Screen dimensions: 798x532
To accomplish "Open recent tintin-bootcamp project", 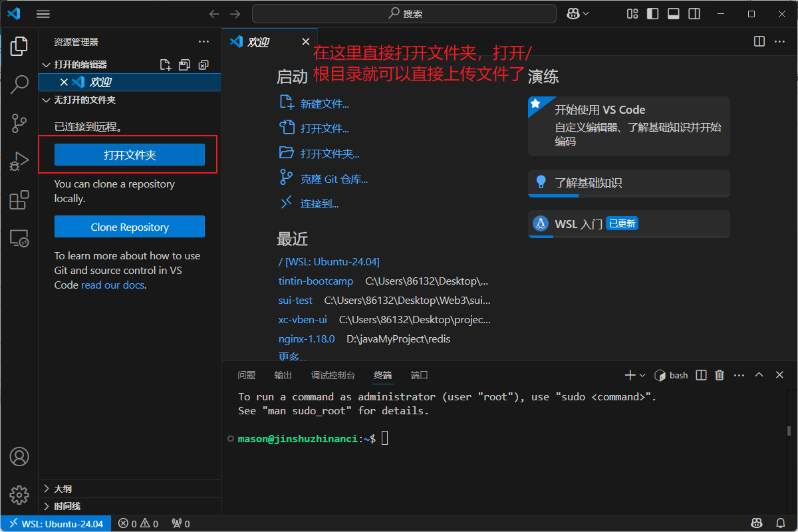I will tap(316, 281).
